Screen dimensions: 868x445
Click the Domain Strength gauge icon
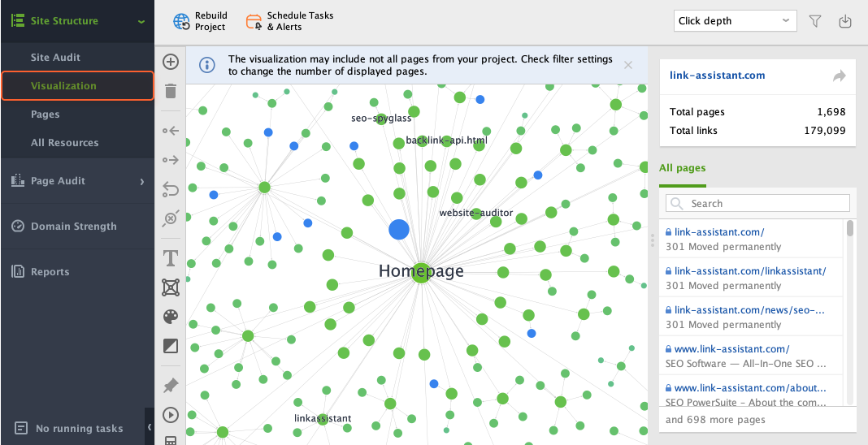(18, 226)
